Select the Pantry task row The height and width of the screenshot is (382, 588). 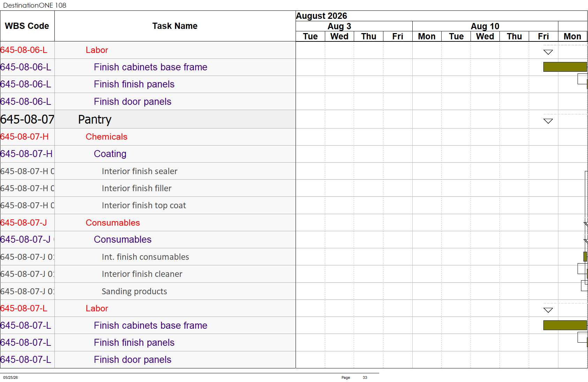(x=148, y=119)
